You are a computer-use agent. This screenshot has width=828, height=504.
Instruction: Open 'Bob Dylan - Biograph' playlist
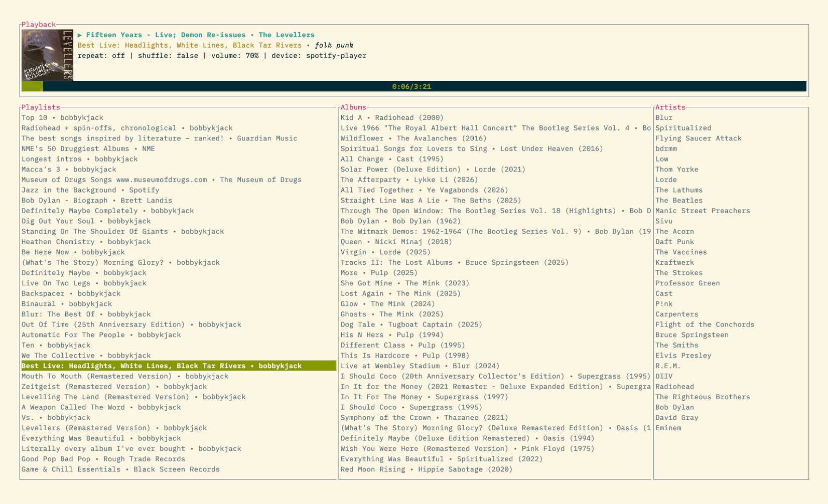97,201
